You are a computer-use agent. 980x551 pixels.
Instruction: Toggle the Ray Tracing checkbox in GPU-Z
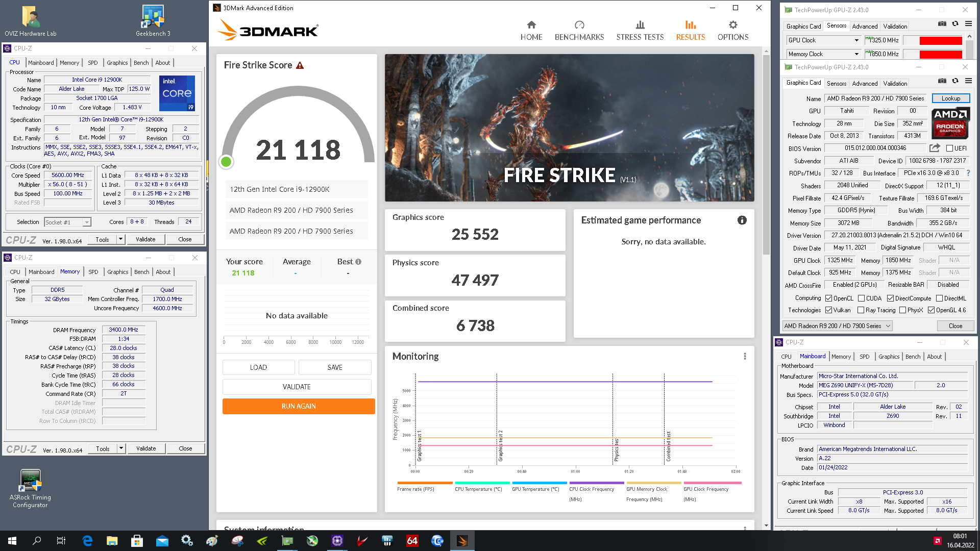click(861, 310)
